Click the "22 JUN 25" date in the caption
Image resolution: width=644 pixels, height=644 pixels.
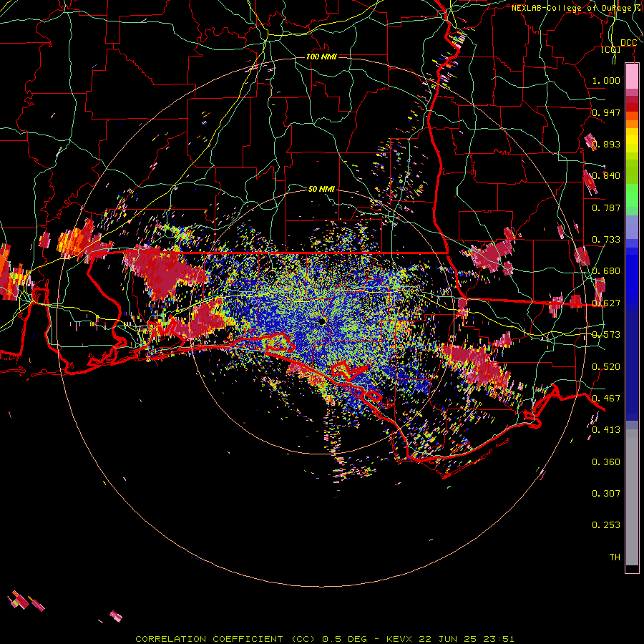pyautogui.click(x=447, y=639)
